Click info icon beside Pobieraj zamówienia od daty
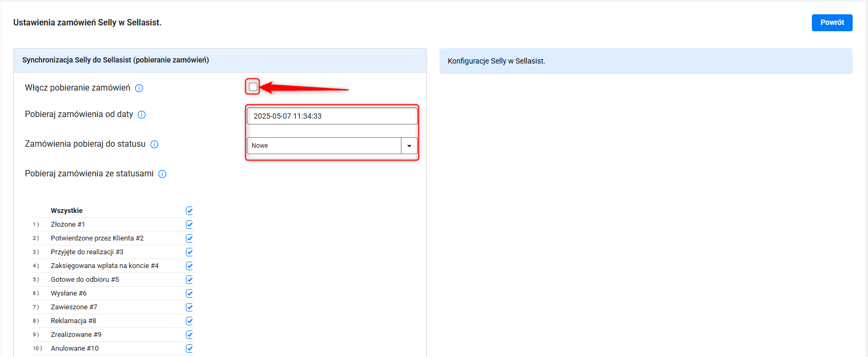Viewport: 868px width, 357px height. tap(142, 115)
